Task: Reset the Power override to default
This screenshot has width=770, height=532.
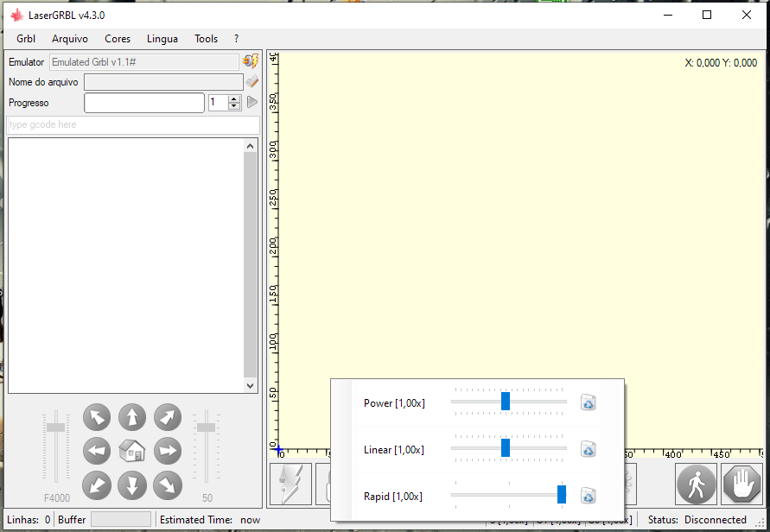Action: [x=588, y=402]
